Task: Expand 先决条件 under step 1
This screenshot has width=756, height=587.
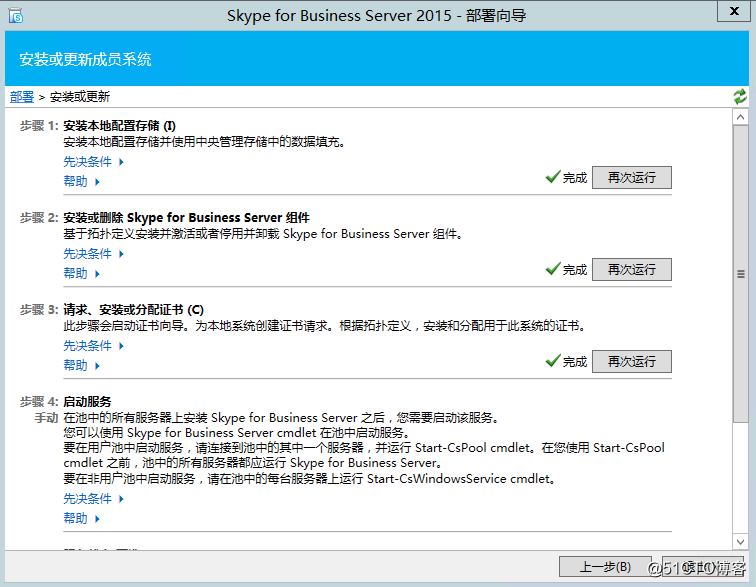Action: (x=94, y=162)
